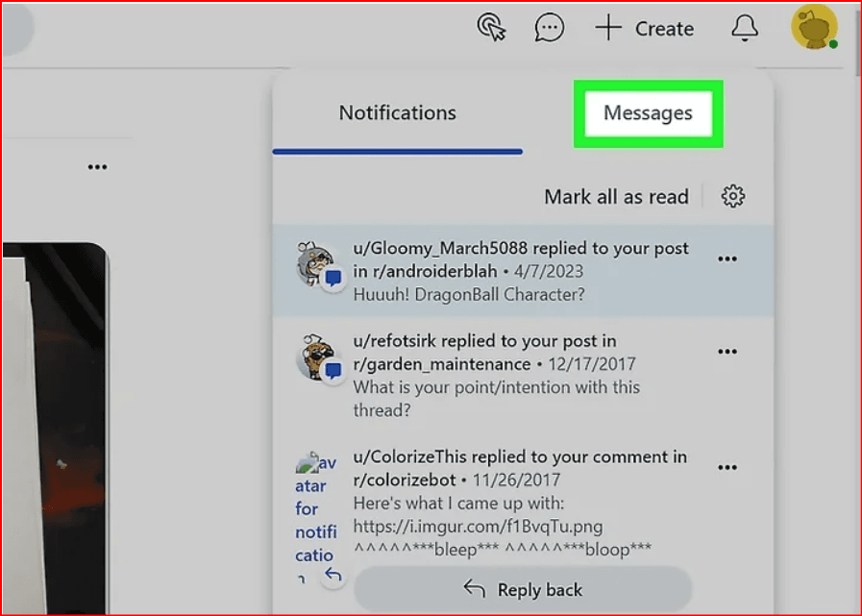Screen dimensions: 862x616
Task: Open the notification bell icon
Action: (x=745, y=28)
